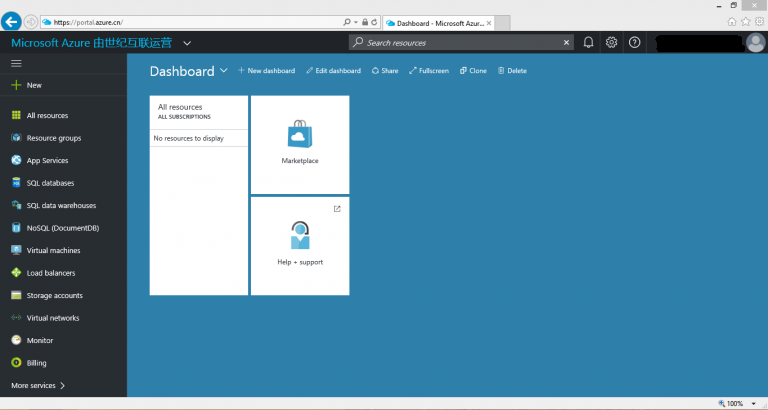This screenshot has width=768, height=410.
Task: Open the App Services globe icon
Action: click(16, 160)
